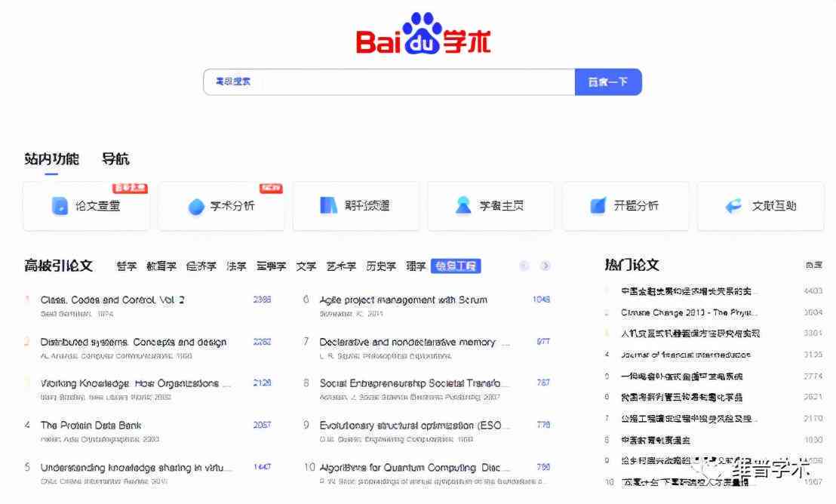Click the blue 百度一下 search button
The image size is (836, 504).
point(608,82)
